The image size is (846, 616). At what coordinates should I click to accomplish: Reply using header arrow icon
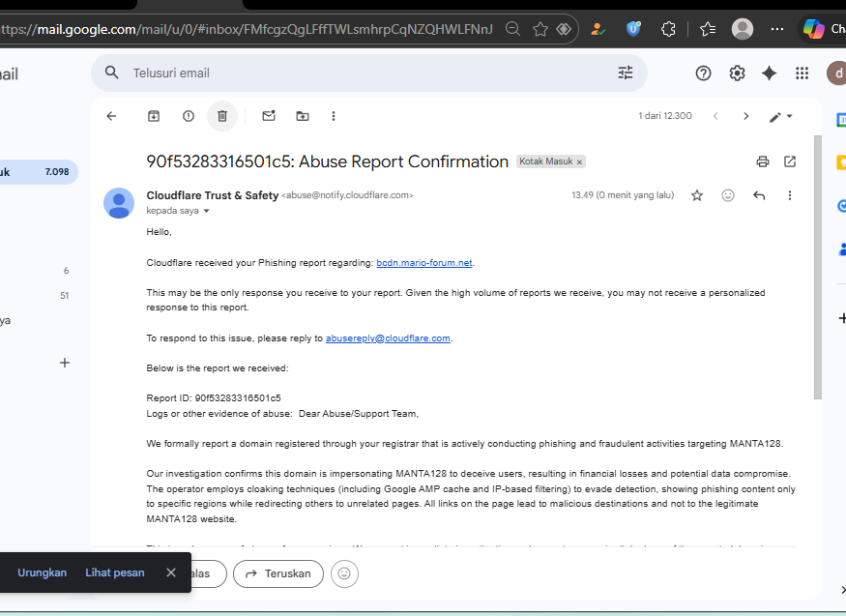coord(759,195)
